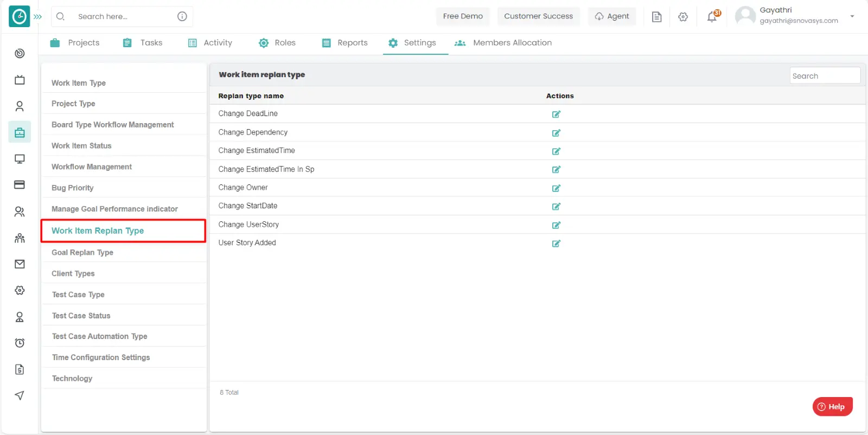Open the Members Allocation tab
The height and width of the screenshot is (435, 868).
pyautogui.click(x=503, y=43)
